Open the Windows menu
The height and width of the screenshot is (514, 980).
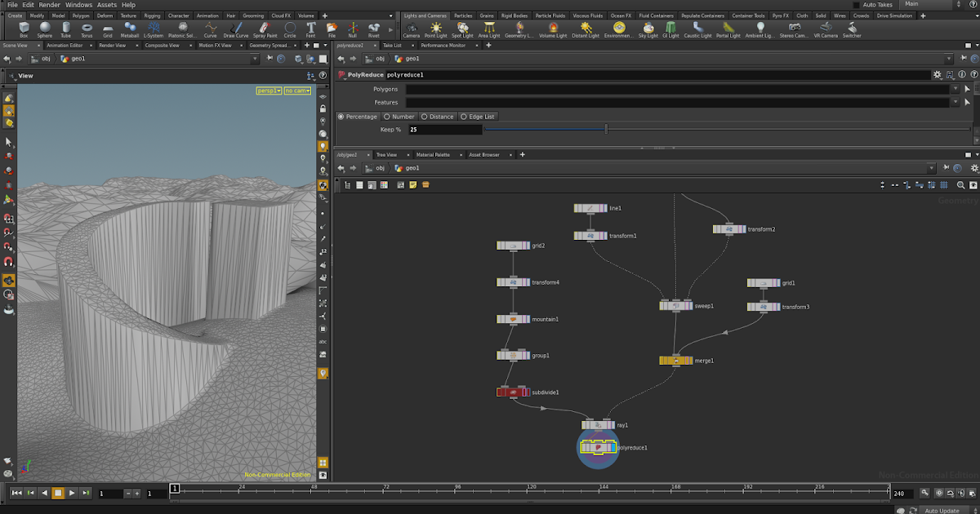click(79, 5)
